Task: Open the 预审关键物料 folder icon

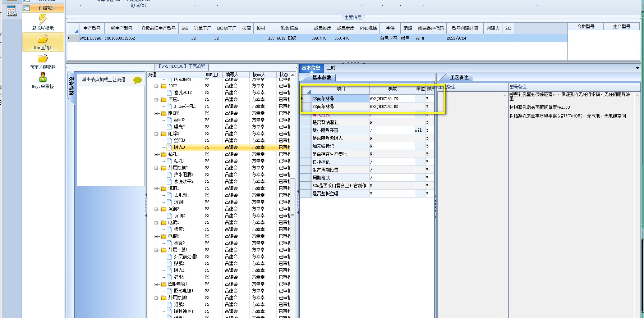Action: (x=43, y=58)
